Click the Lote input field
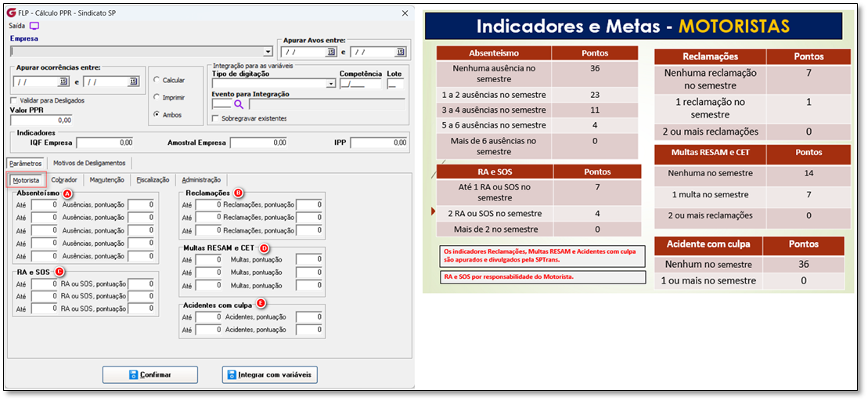The width and height of the screenshot is (868, 401). (x=396, y=84)
